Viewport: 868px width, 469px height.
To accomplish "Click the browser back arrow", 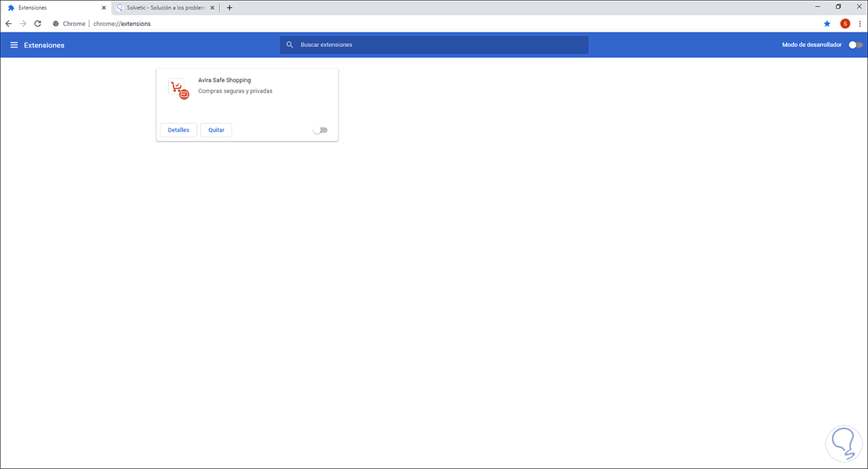I will click(8, 23).
